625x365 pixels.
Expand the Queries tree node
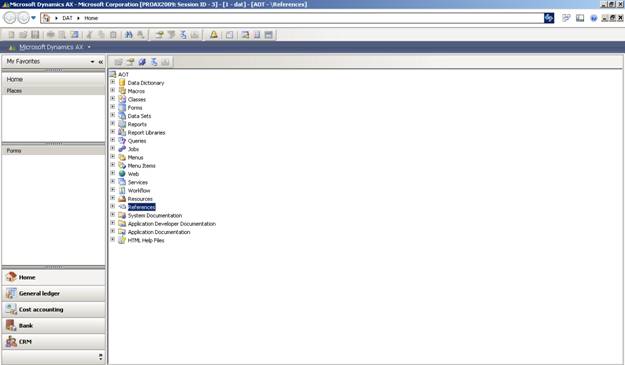point(112,140)
